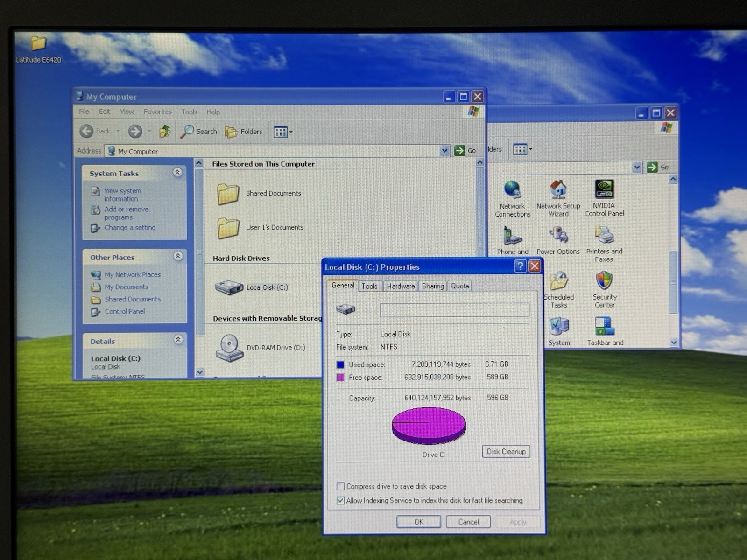
Task: Switch to the Sharing tab
Action: point(433,286)
